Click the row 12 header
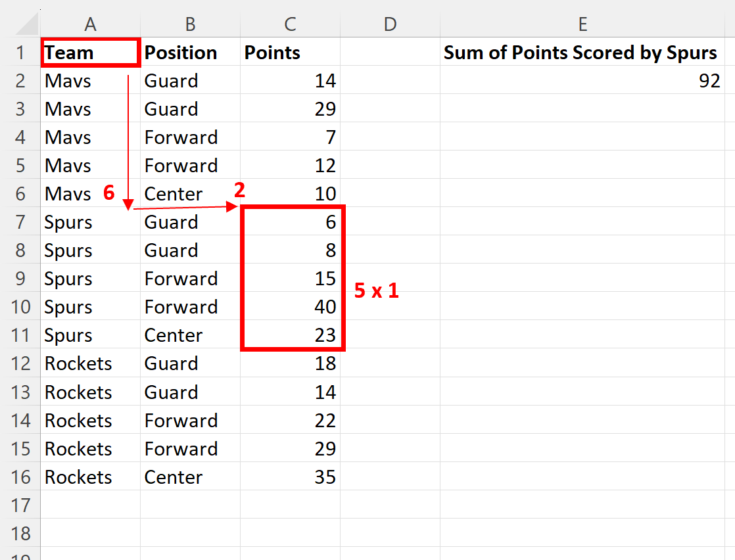Viewport: 735px width, 560px height. coord(20,363)
